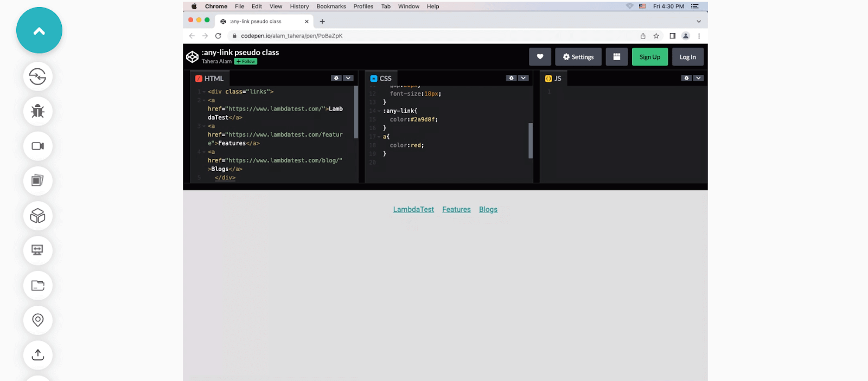Screen dimensions: 868x381
Task: Open the location pin tool
Action: click(37, 320)
